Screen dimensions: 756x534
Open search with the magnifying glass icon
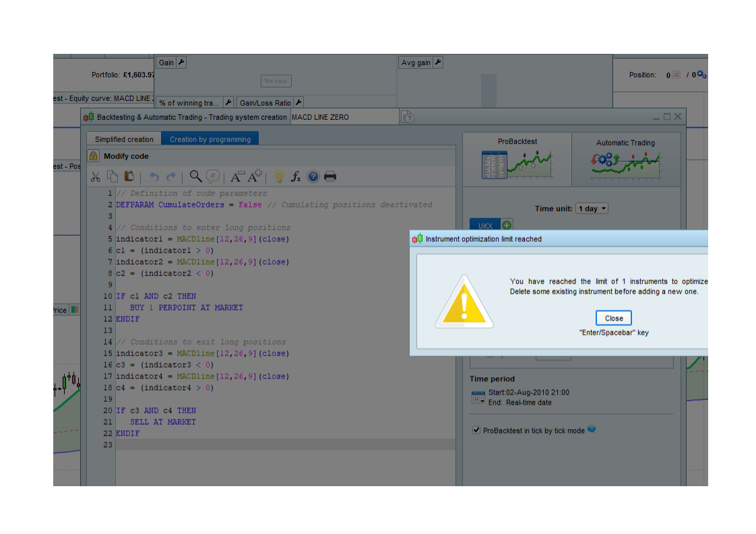(195, 176)
